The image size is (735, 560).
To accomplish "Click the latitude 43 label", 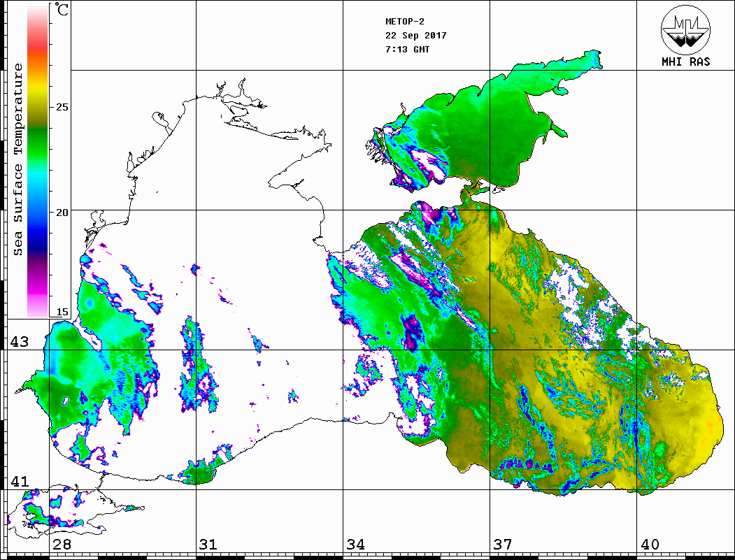I will pos(18,342).
